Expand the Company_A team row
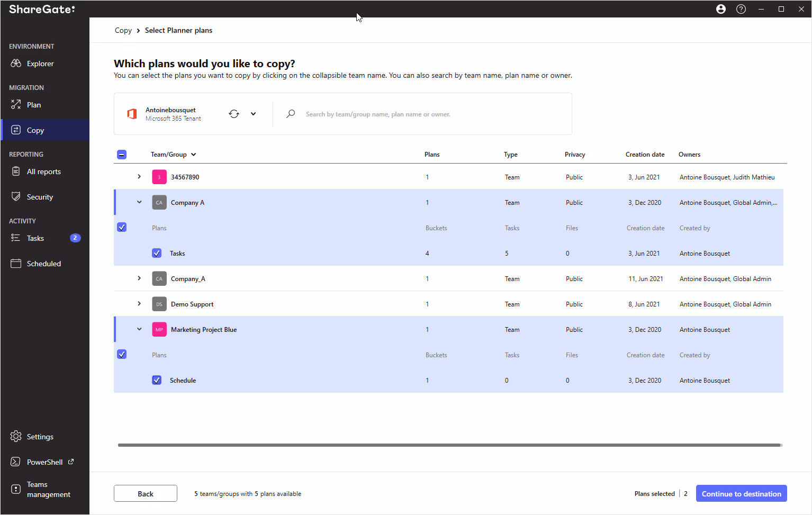 click(139, 278)
